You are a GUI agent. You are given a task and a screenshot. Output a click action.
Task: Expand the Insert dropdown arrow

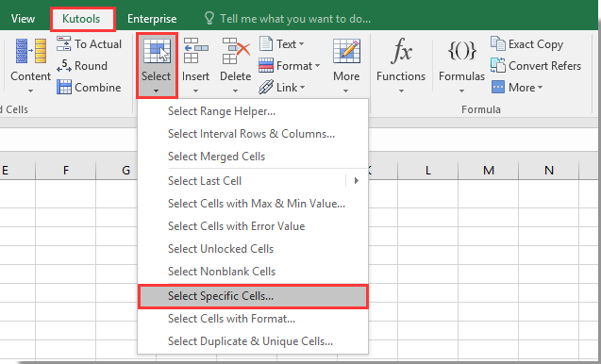(195, 91)
